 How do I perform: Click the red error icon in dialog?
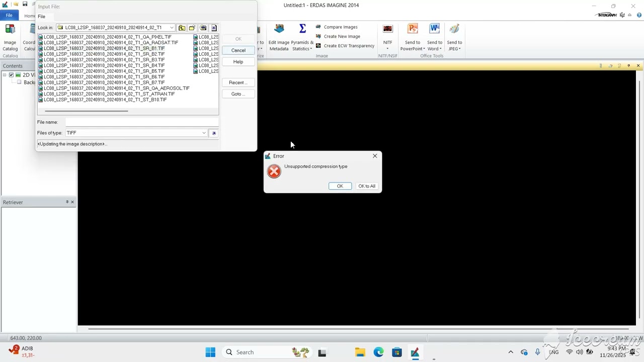274,171
